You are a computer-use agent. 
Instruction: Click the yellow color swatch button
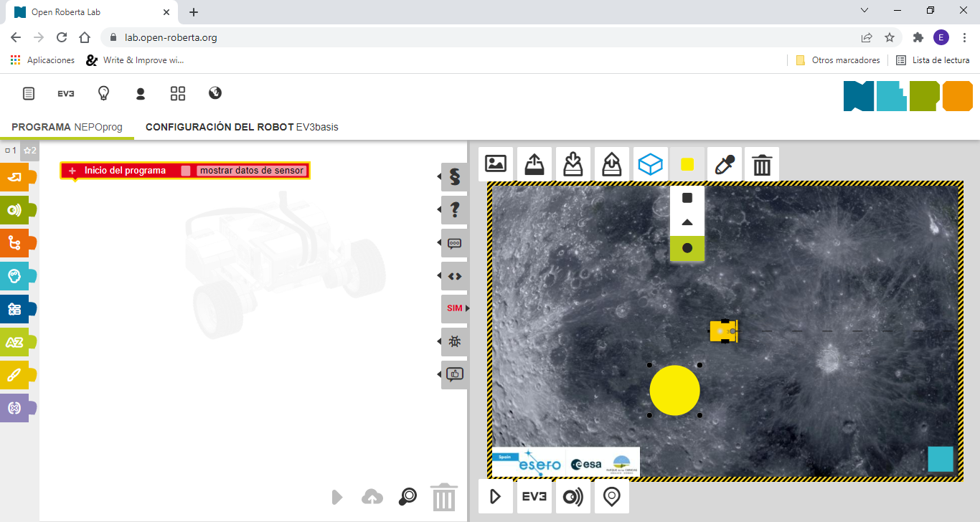pos(687,165)
